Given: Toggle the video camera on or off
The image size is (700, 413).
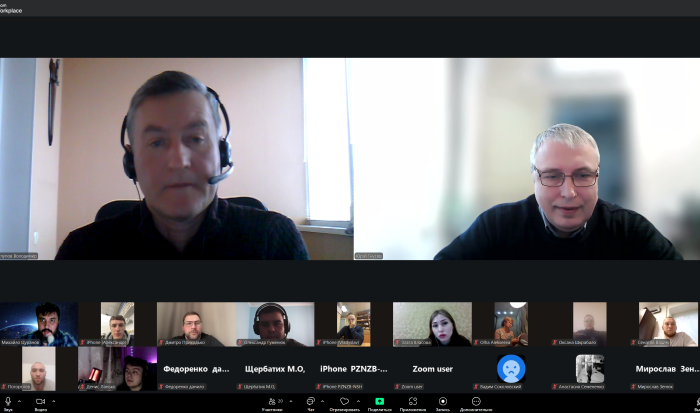Looking at the screenshot, I should [x=40, y=400].
